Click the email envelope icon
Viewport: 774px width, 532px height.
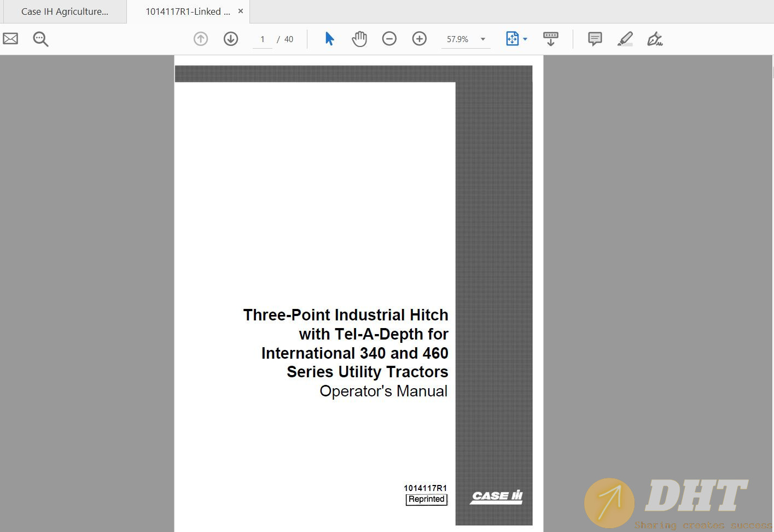(x=10, y=39)
